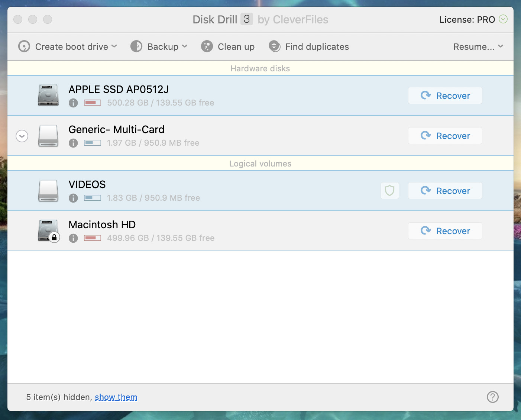The width and height of the screenshot is (521, 420).
Task: Click '499.96 GB / 139.55 GB free' text
Action: pyautogui.click(x=161, y=238)
